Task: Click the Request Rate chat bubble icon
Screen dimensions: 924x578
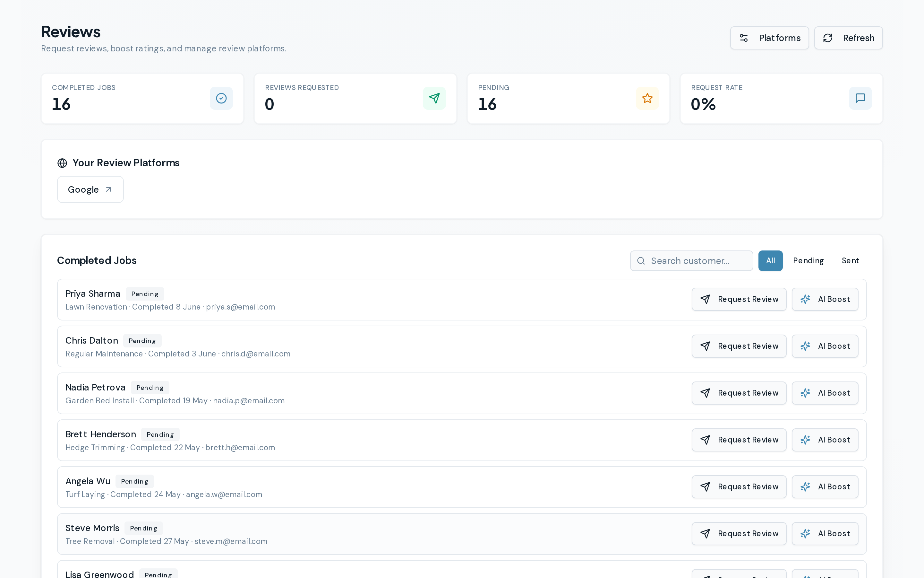Action: (x=860, y=98)
